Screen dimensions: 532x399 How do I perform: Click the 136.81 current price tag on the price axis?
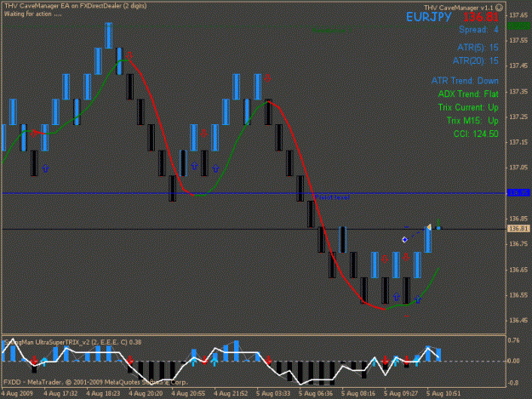coord(518,229)
